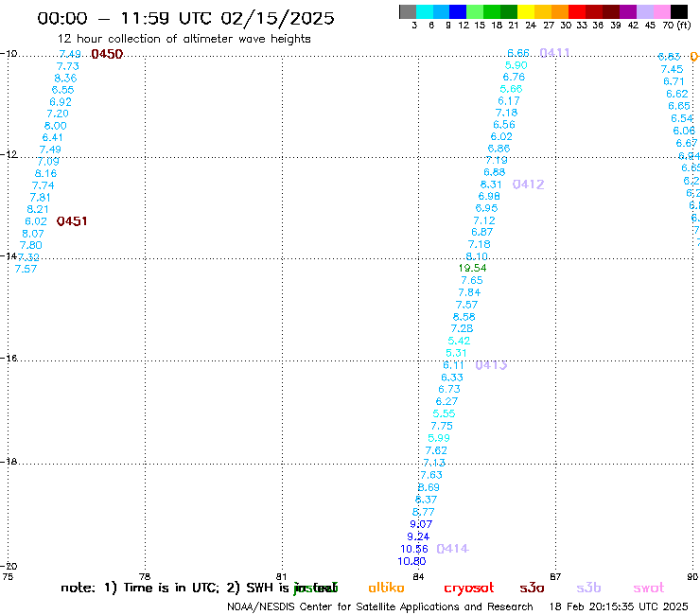Click the latitude -20 axis label
This screenshot has height=615, width=700.
coord(9,567)
